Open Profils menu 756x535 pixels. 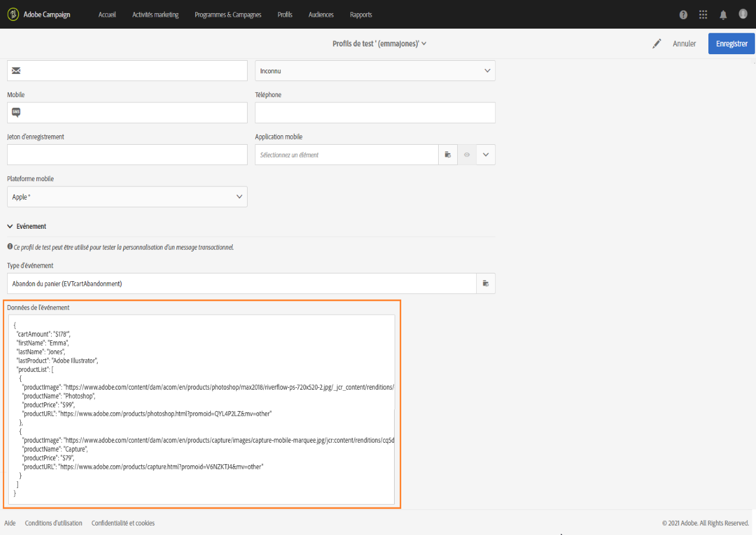coord(285,15)
